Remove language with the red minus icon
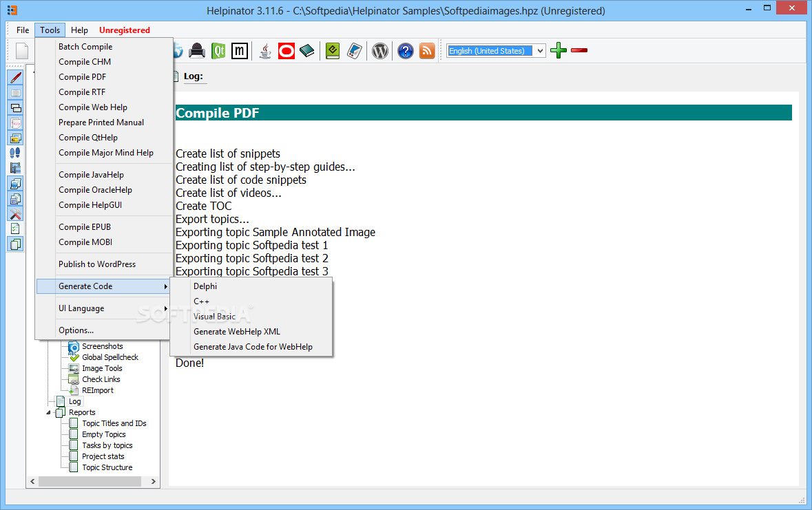Screen dimensions: 812x510 click(579, 50)
